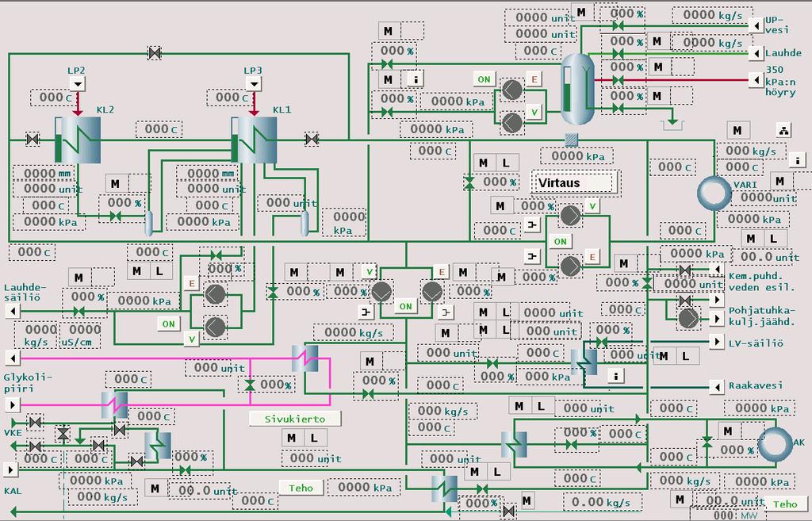The image size is (812, 521).
Task: Open the left arrow above Glykolipiiri
Action: tap(13, 358)
